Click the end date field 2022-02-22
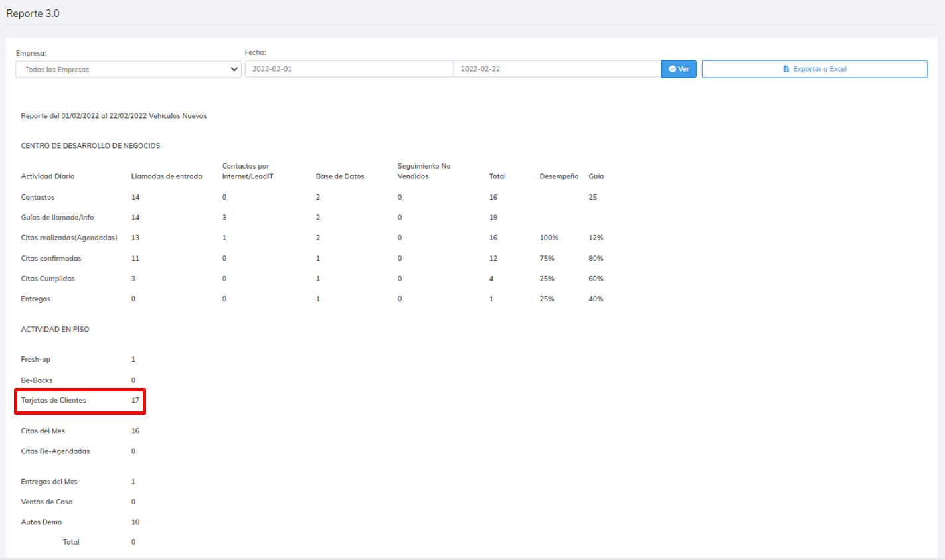 [557, 69]
